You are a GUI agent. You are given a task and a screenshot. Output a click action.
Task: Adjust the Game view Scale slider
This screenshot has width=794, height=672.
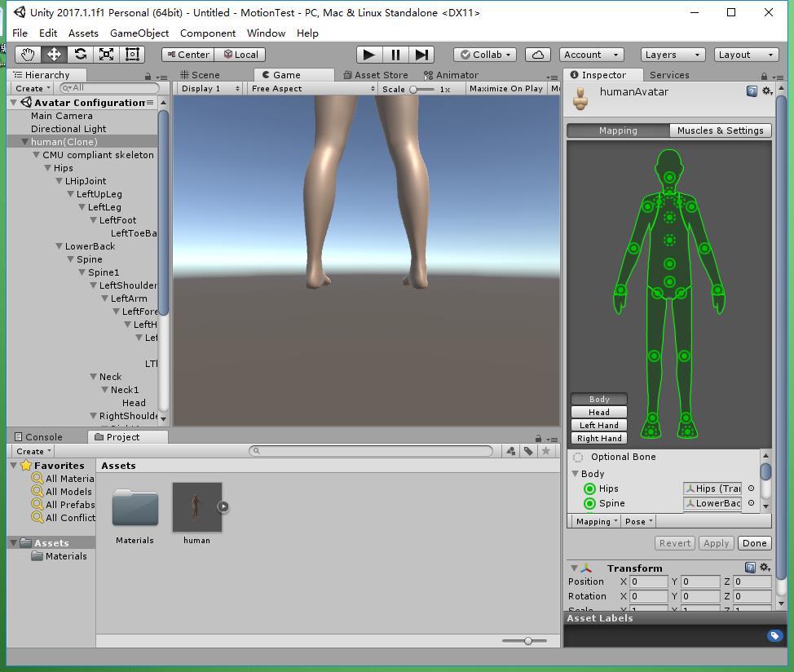coord(421,89)
